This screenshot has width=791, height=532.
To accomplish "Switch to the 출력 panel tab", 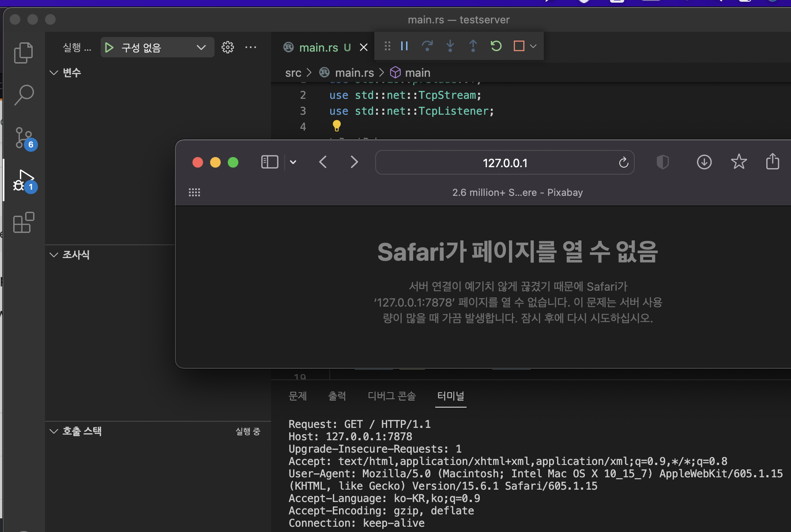I will (x=337, y=396).
